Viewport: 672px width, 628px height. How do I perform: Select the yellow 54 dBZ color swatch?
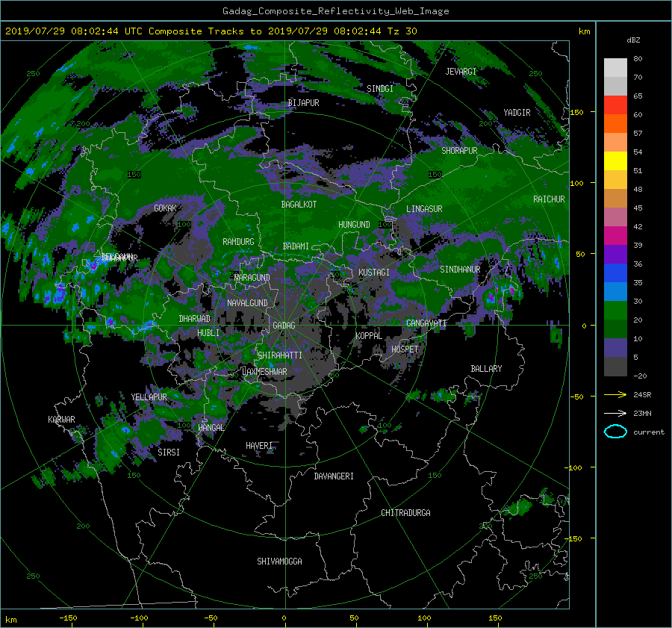(x=615, y=161)
